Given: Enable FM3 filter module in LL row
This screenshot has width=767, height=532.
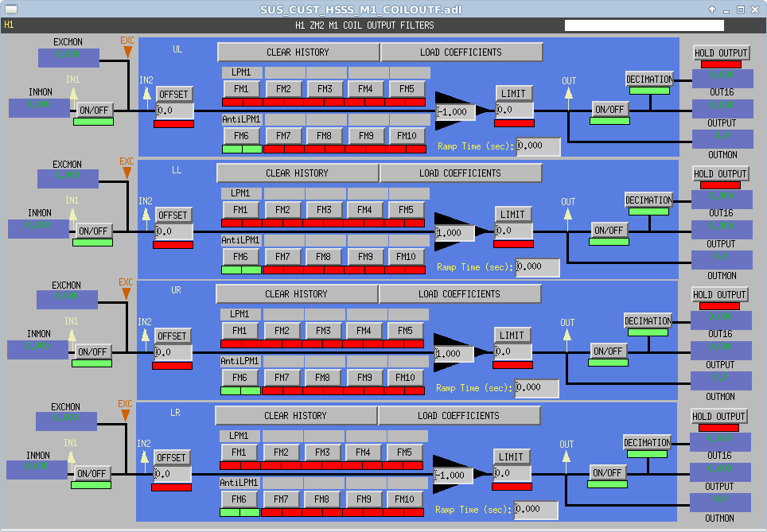Looking at the screenshot, I should coord(324,210).
